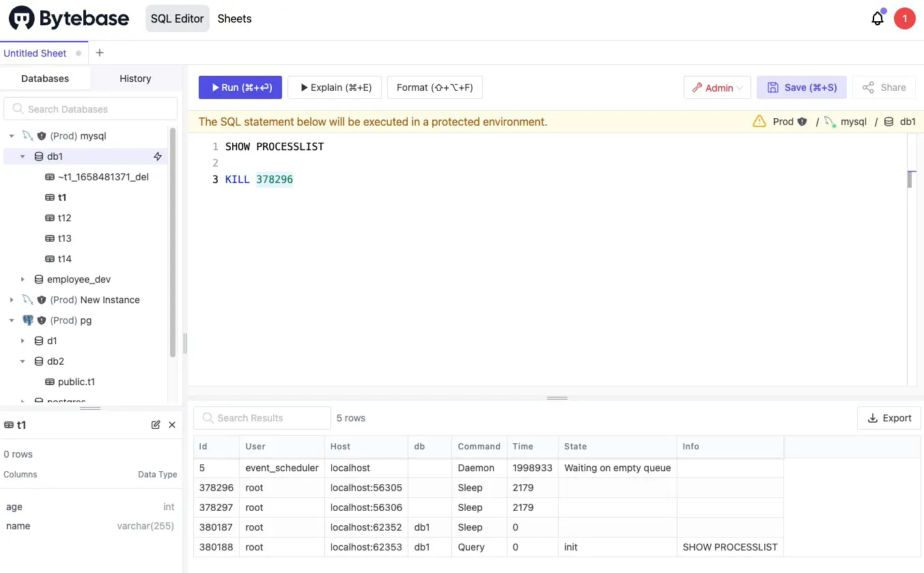Collapse the db1 database node

point(23,156)
